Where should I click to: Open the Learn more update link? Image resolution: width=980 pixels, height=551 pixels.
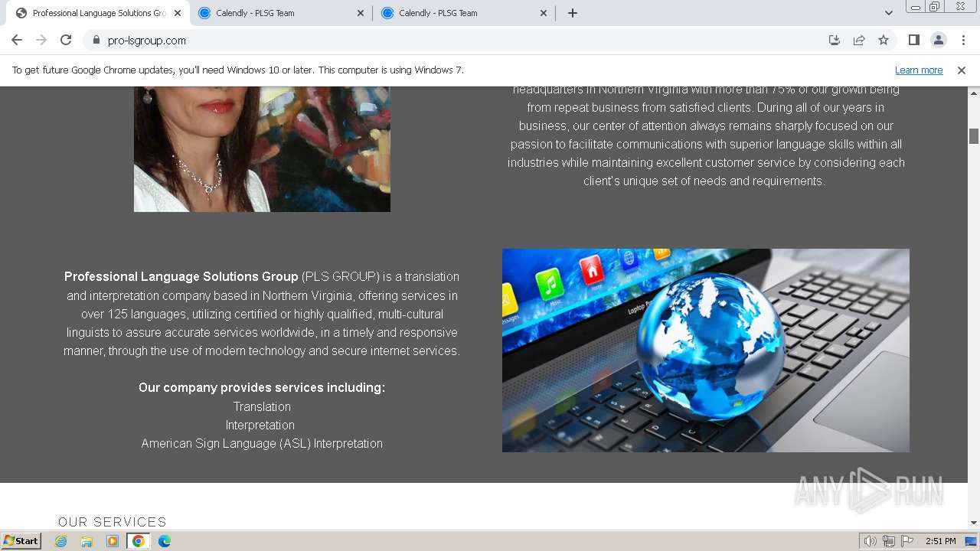pyautogui.click(x=919, y=70)
